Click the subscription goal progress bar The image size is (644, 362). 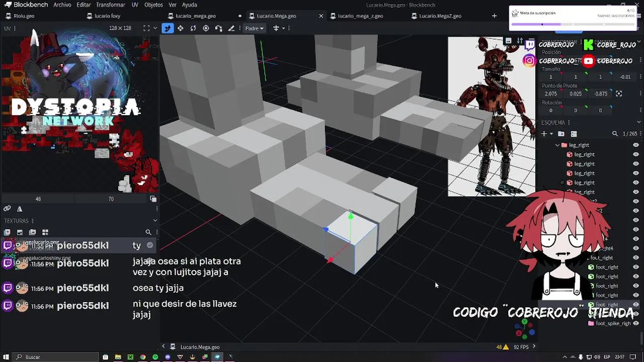pyautogui.click(x=573, y=24)
